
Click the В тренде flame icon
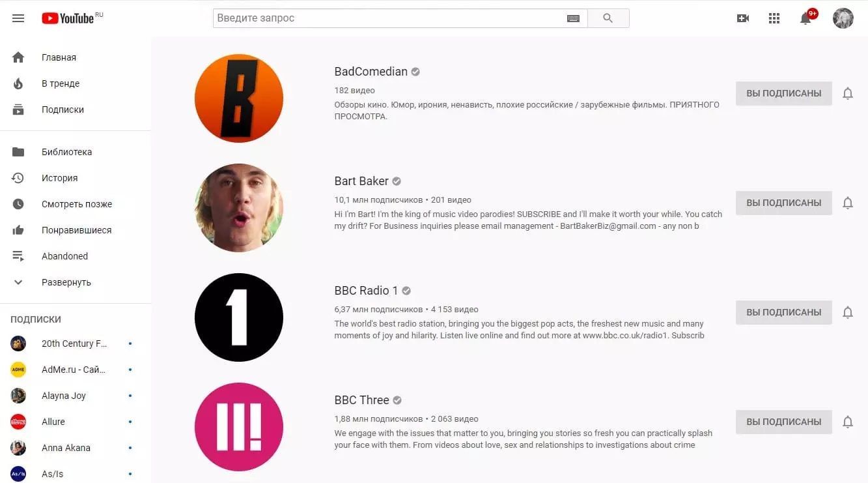coord(18,83)
